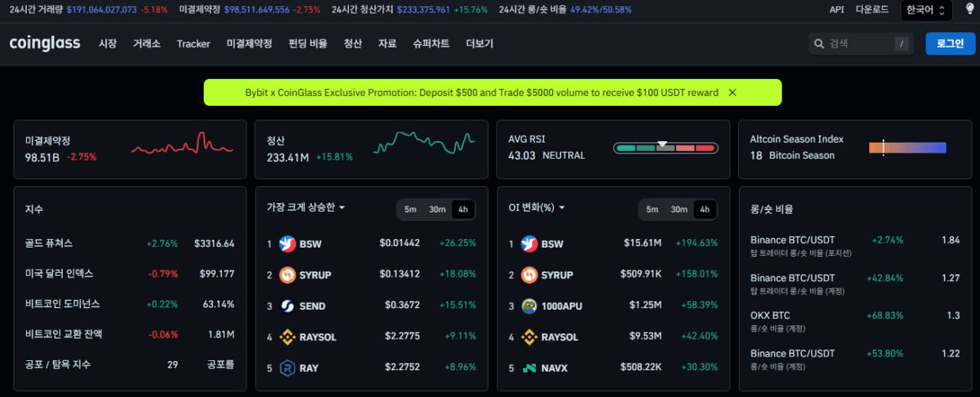980x397 pixels.
Task: Click the slash shortcut key in search box
Action: 902,44
